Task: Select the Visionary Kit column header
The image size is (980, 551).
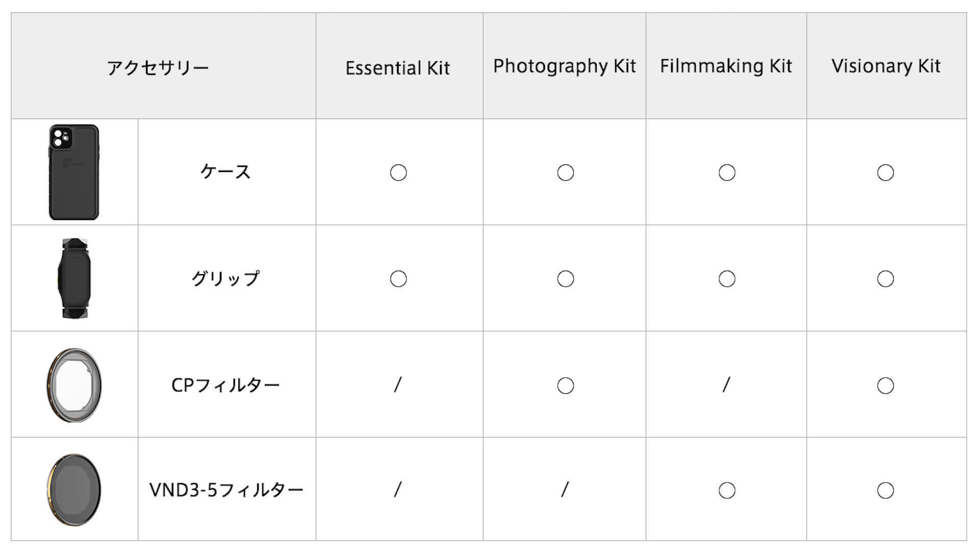Action: 886,66
